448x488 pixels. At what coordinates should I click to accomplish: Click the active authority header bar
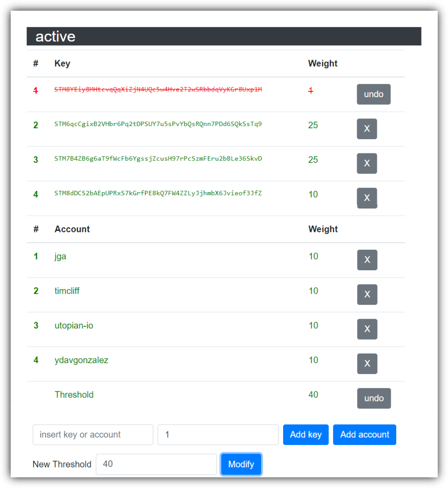click(224, 37)
